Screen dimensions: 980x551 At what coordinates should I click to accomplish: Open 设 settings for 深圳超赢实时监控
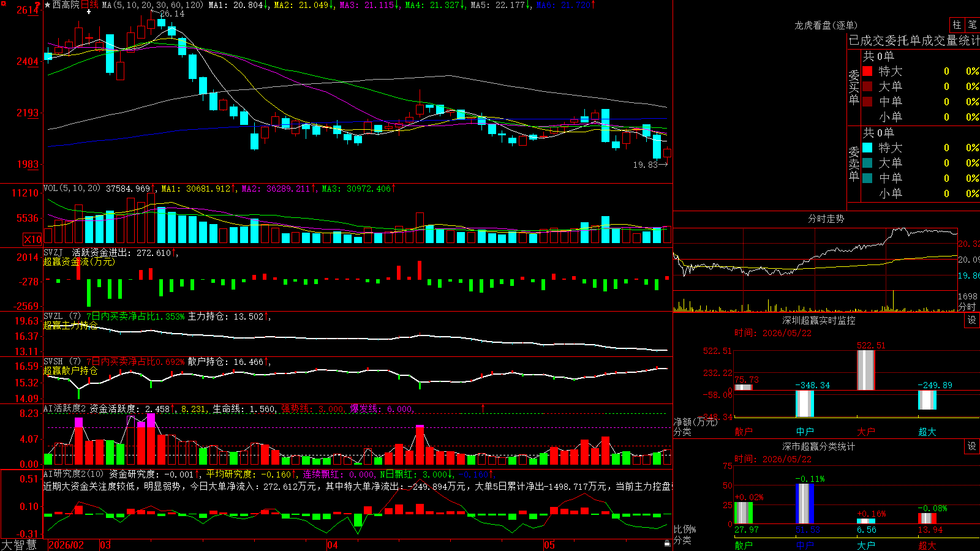972,320
